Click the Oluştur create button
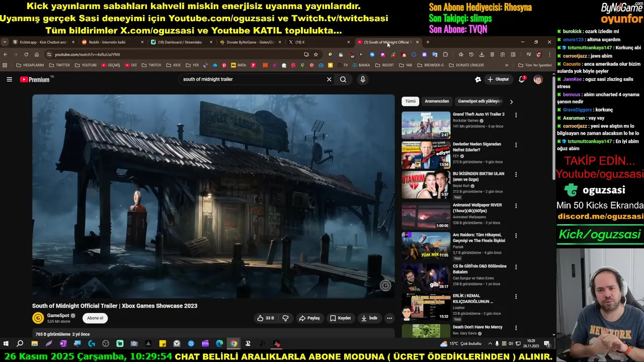644x362 pixels. (x=498, y=79)
